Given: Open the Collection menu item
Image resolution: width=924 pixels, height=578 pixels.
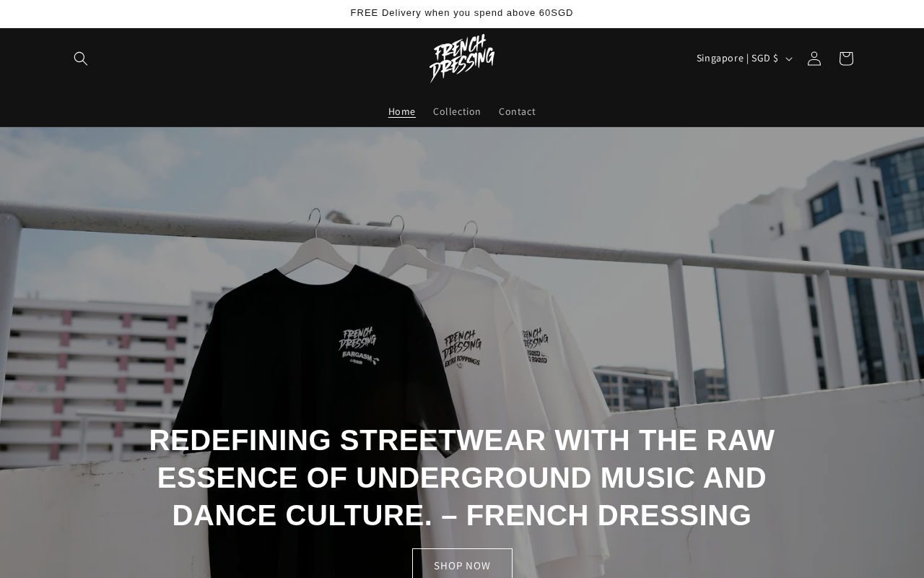Looking at the screenshot, I should pos(457,111).
